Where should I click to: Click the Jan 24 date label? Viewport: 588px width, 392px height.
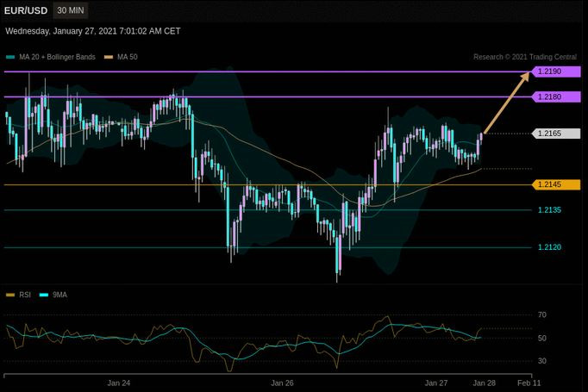click(x=119, y=383)
